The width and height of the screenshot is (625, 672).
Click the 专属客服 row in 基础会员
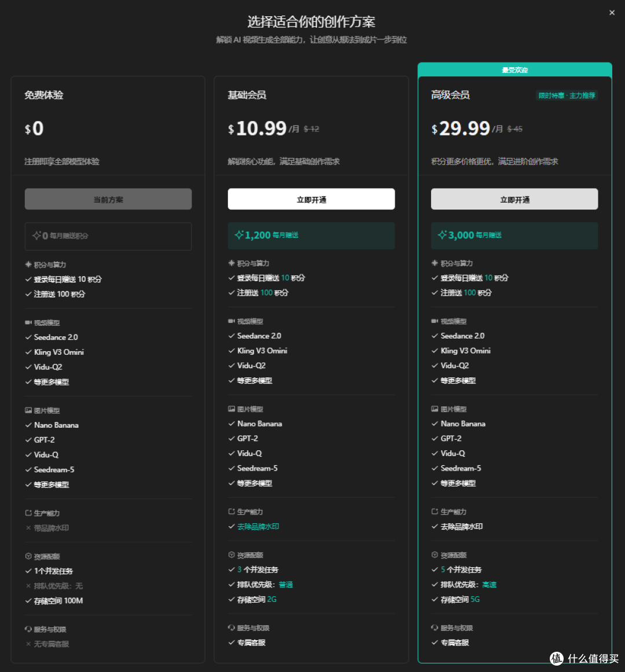[x=247, y=642]
